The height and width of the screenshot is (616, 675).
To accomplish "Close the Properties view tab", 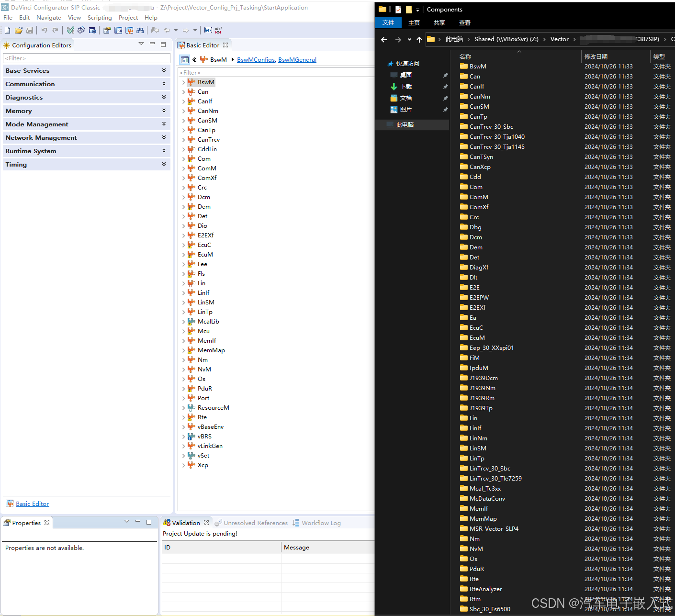I will [x=47, y=523].
